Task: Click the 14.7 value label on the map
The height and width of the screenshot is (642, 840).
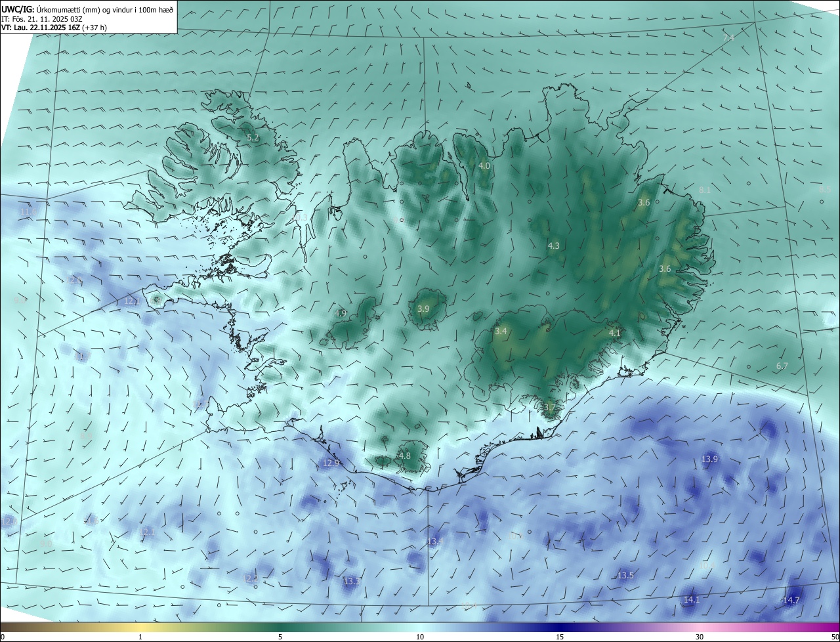Action: (791, 600)
